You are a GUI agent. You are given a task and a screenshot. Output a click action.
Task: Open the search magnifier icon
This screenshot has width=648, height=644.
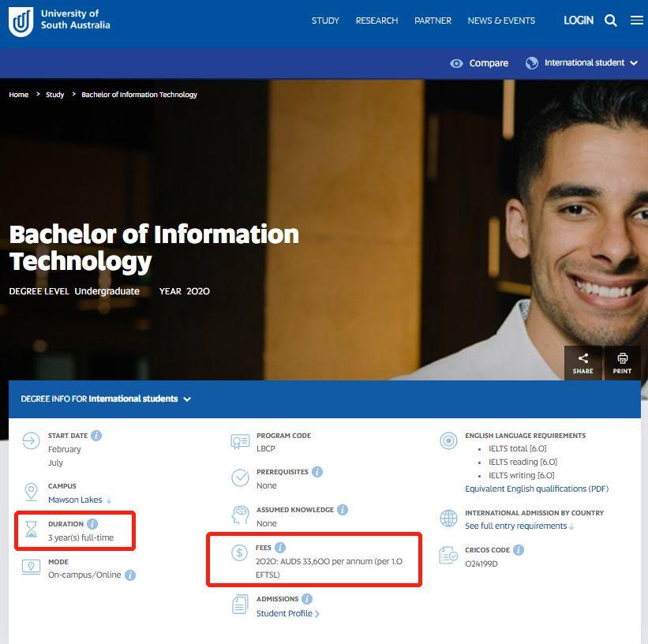[610, 21]
